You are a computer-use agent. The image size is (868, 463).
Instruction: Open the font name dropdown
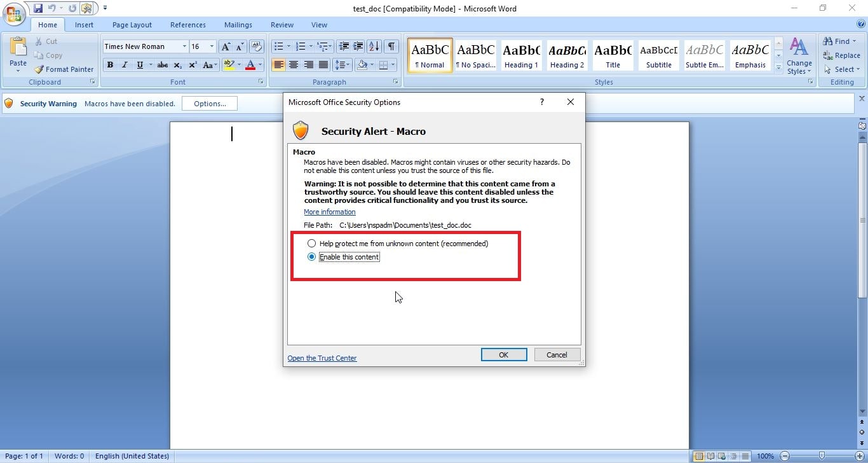[184, 46]
